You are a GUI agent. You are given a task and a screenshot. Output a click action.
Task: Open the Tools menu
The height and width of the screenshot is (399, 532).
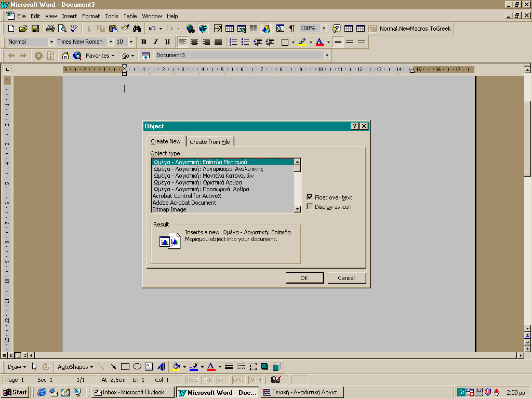tap(111, 16)
